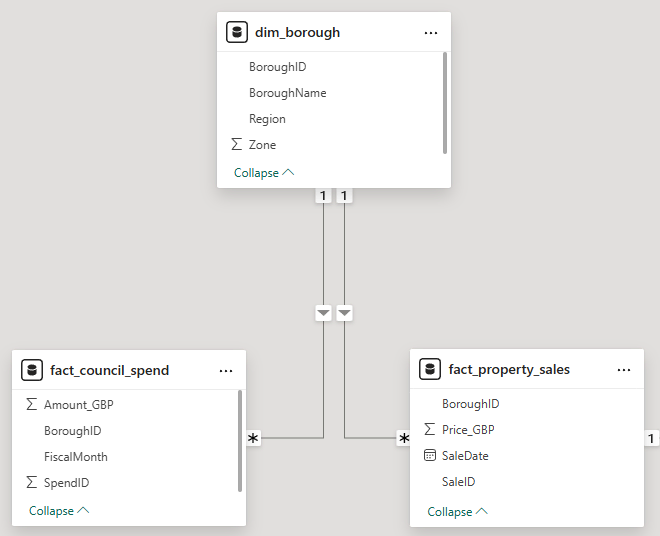Click the calendar icon next to SaleDate

[x=430, y=456]
